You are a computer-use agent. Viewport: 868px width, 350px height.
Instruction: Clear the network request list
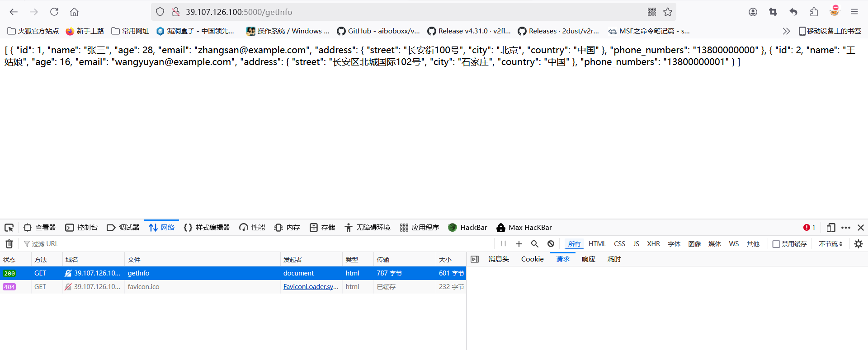click(9, 244)
